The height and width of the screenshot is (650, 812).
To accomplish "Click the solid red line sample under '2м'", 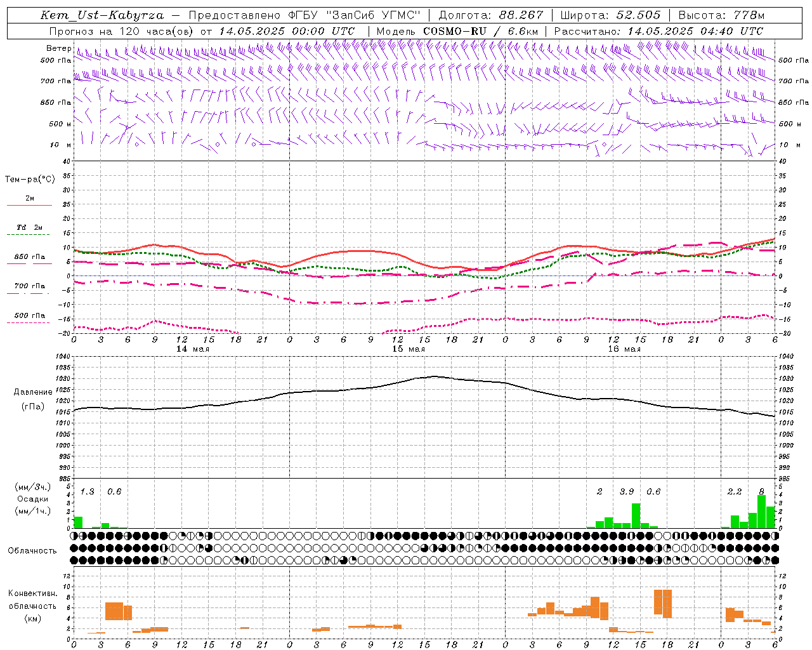I will point(29,206).
